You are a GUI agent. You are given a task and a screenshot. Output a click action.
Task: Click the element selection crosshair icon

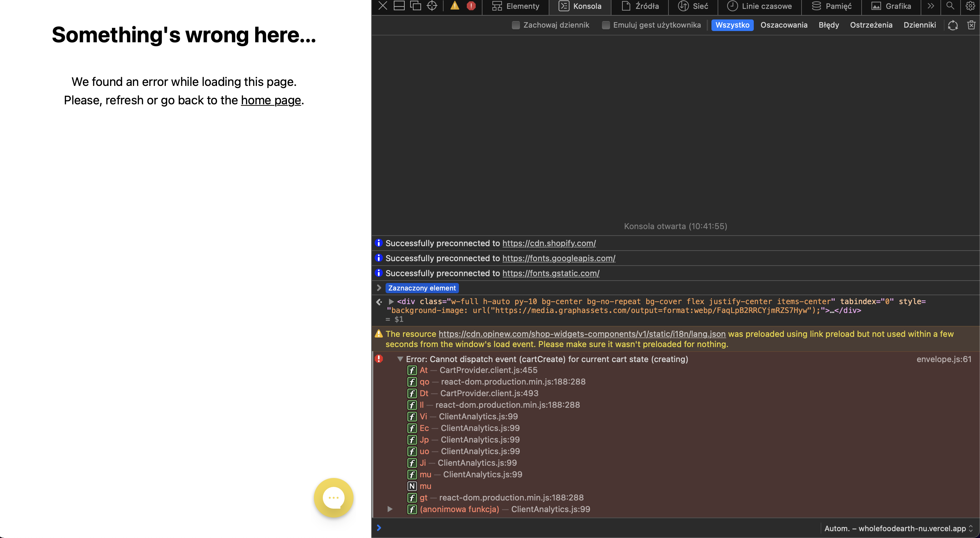[432, 6]
